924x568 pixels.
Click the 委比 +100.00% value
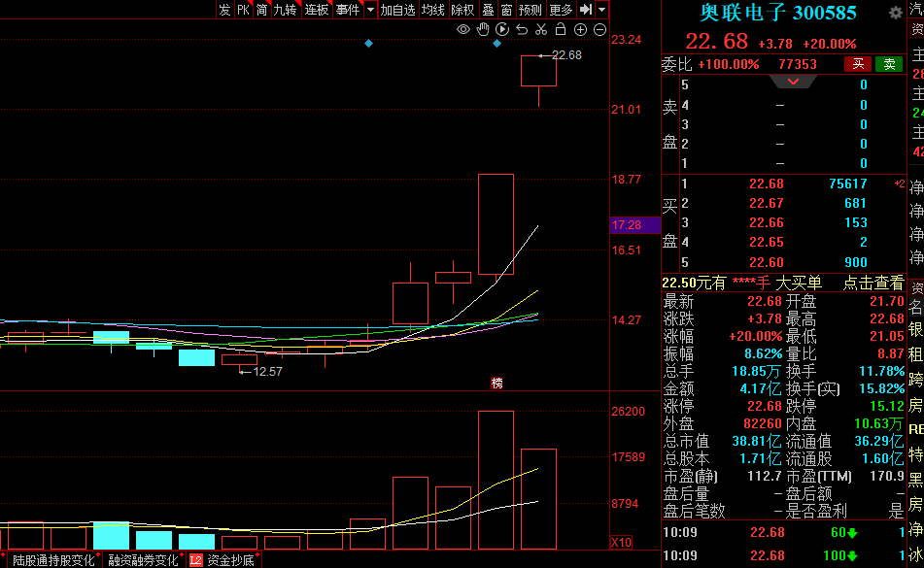[729, 64]
